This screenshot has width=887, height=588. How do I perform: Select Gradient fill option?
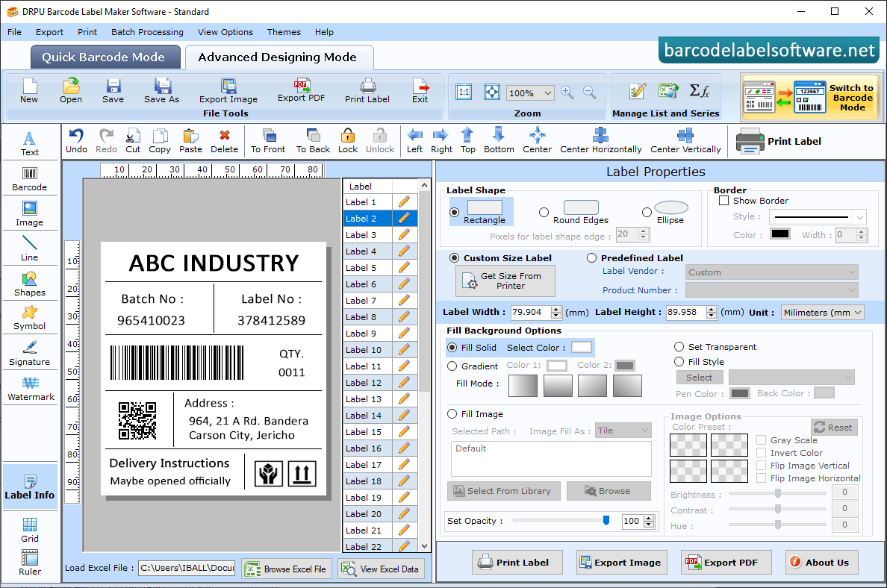[452, 366]
